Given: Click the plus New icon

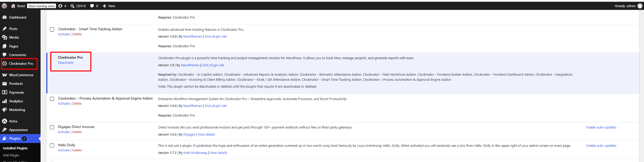Looking at the screenshot, I should [104, 6].
